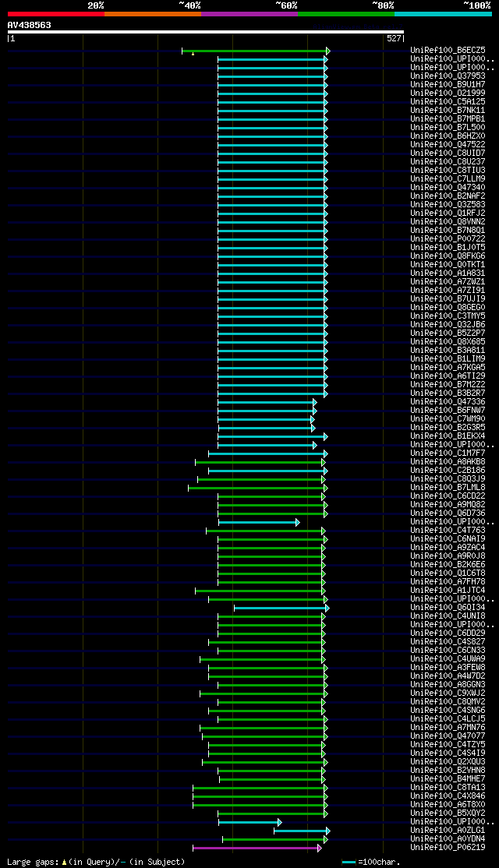
Task: Select the white AV438563 query sequence bar
Action: tap(206, 32)
